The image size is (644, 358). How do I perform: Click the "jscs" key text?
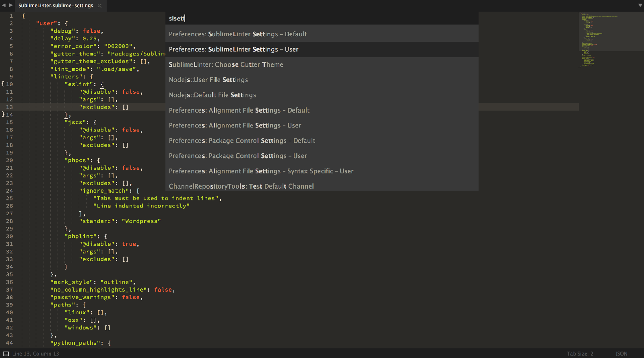[75, 122]
